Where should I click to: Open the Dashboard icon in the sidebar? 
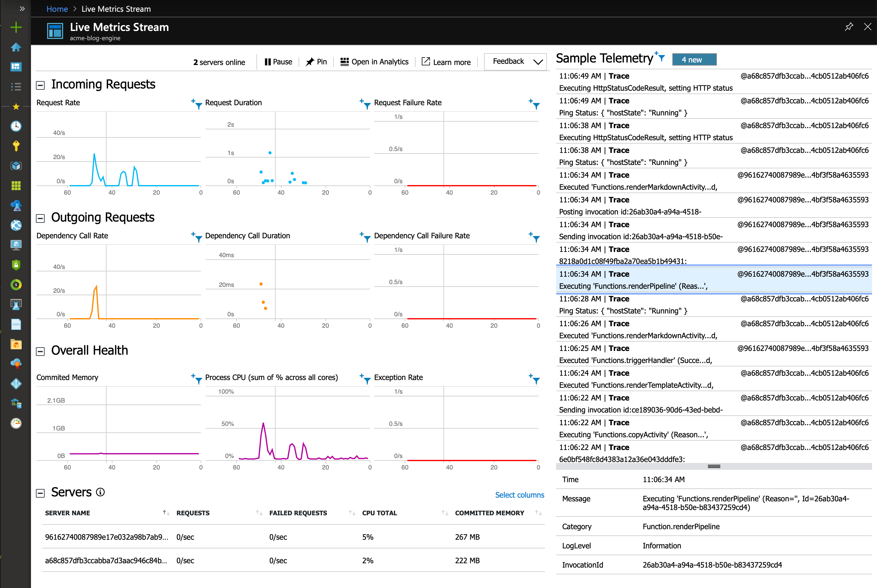[16, 67]
